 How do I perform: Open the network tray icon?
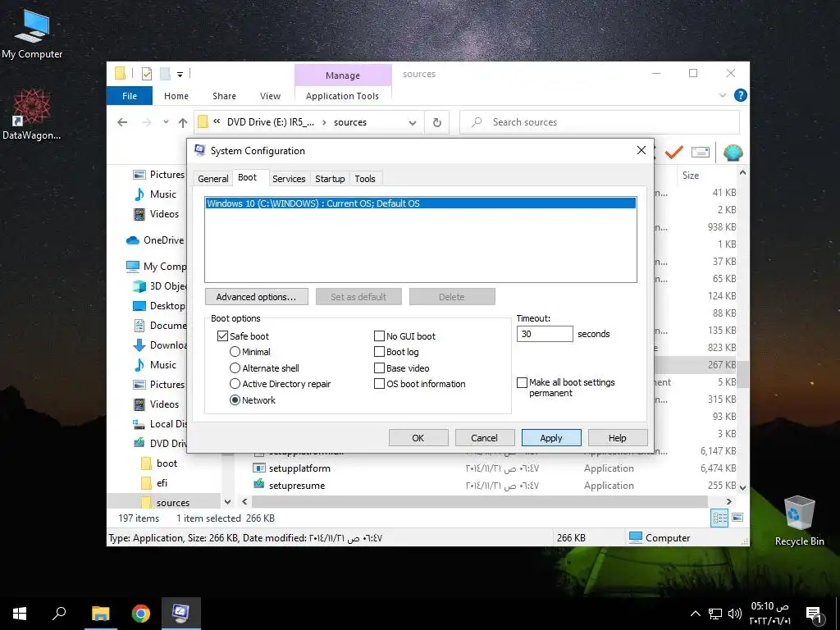(x=715, y=614)
